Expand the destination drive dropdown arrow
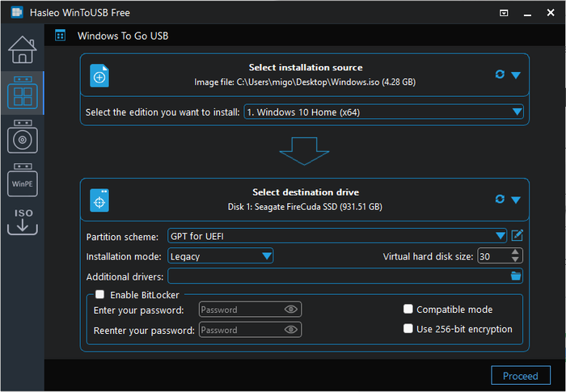 click(516, 200)
